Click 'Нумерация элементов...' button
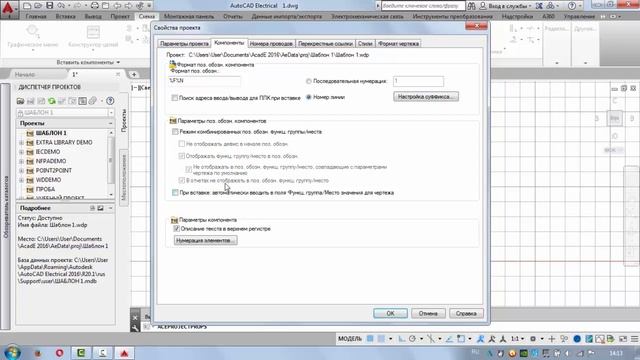This screenshot has height=360, width=640. point(205,240)
